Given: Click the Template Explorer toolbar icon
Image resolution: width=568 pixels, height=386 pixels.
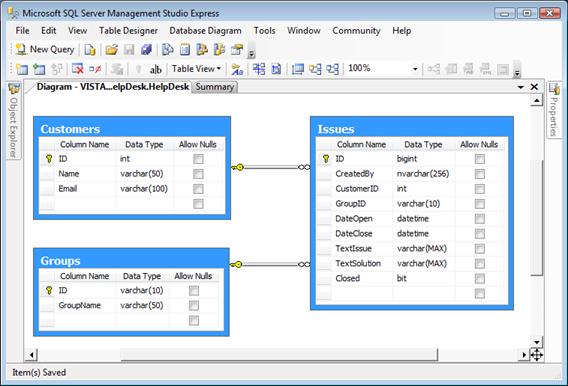Looking at the screenshot, I should [x=219, y=50].
